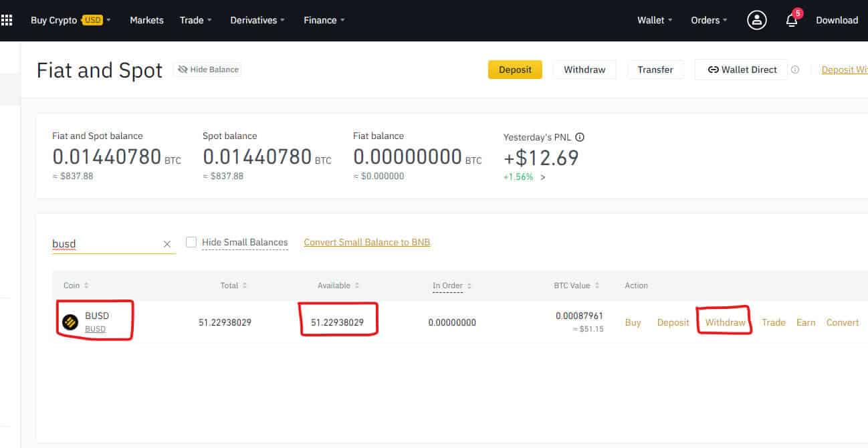Image resolution: width=868 pixels, height=448 pixels.
Task: Click the header Withdraw button
Action: point(584,70)
